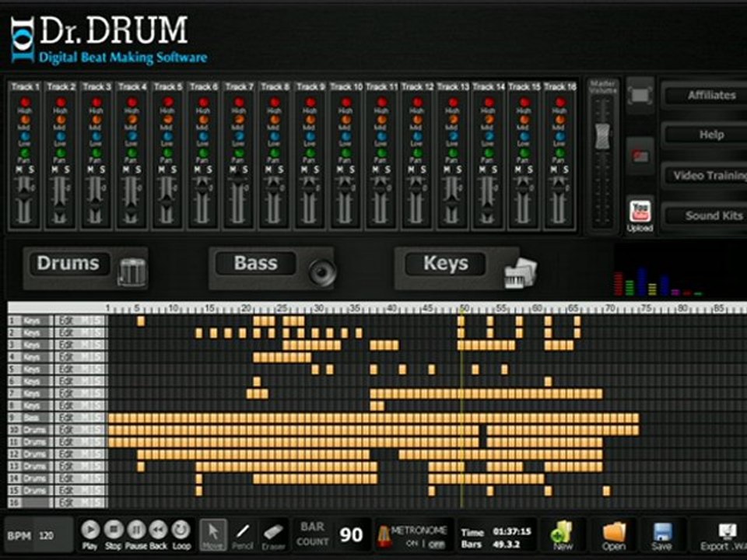Click Track 10 orange Mid knob
Image resolution: width=747 pixels, height=560 pixels.
[346, 120]
